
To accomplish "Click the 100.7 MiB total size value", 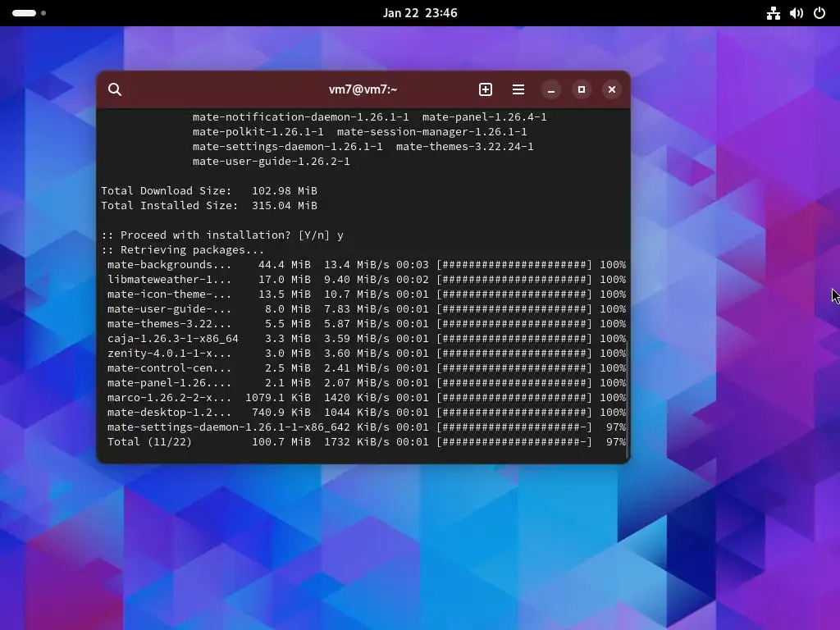I will click(x=281, y=442).
